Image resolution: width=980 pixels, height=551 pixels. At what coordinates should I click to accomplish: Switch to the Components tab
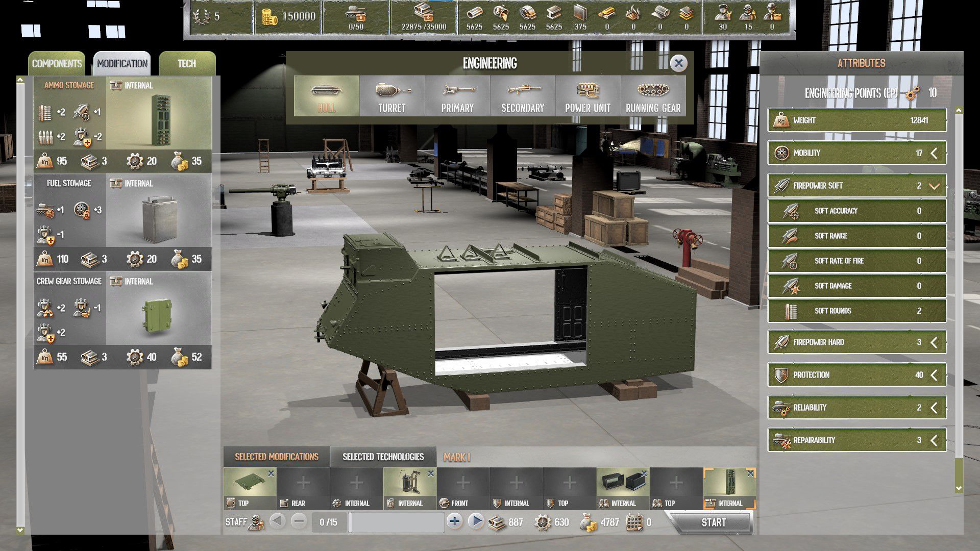click(57, 64)
